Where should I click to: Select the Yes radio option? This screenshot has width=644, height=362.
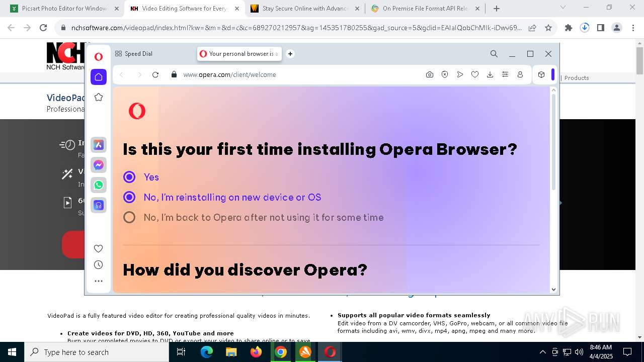pyautogui.click(x=129, y=177)
